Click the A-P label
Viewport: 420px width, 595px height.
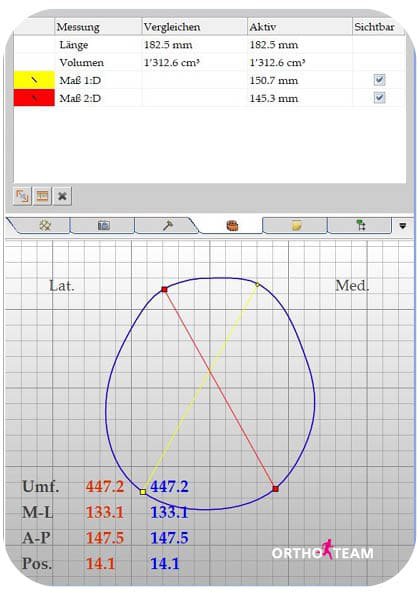tap(36, 538)
